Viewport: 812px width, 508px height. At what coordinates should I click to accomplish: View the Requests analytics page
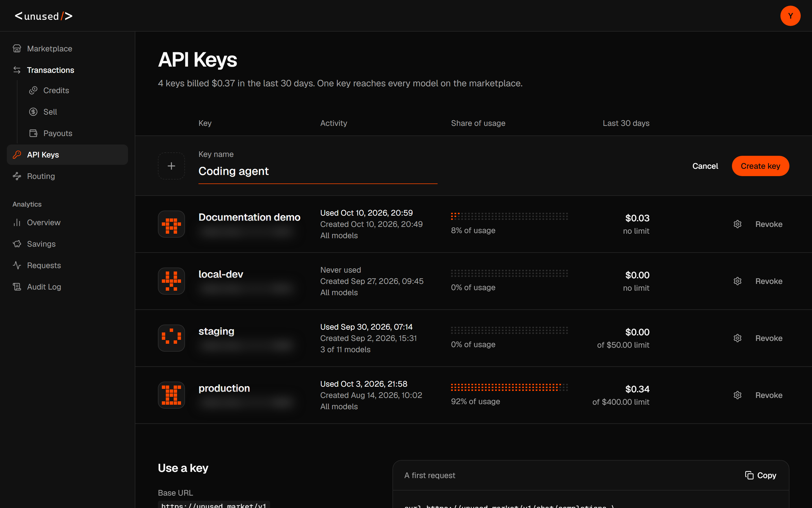pos(67,266)
